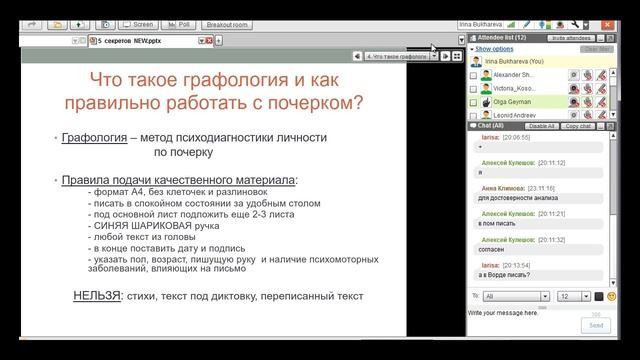Click chat scroll up arrow
Image resolution: width=640 pixels, height=360 pixels.
[x=613, y=136]
